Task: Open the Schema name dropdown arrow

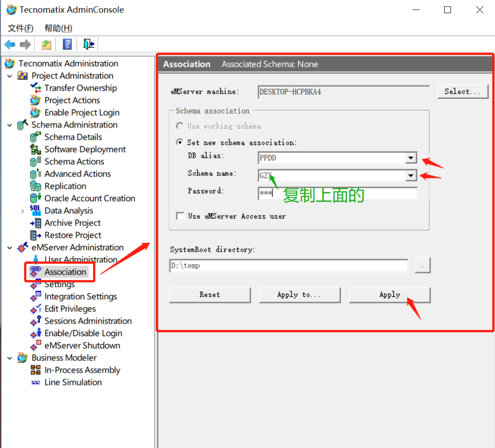Action: (x=411, y=175)
